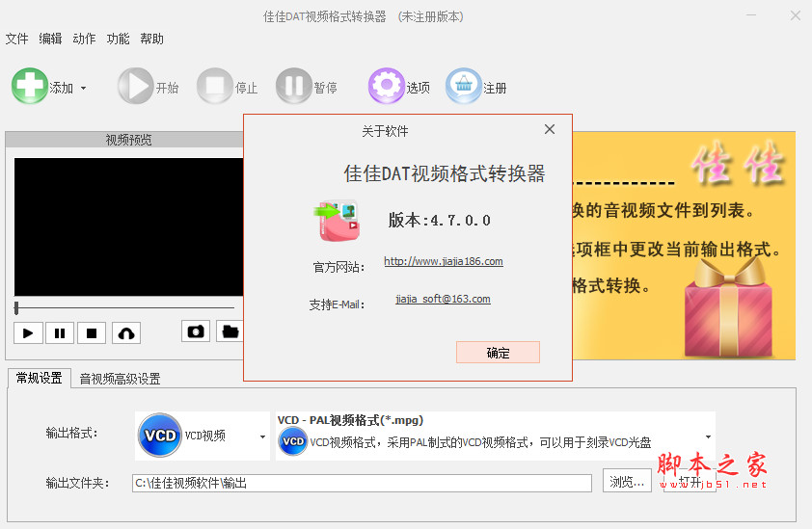Screen dimensions: 812x529
Task: Open Options (选项) gear icon
Action: 387,86
